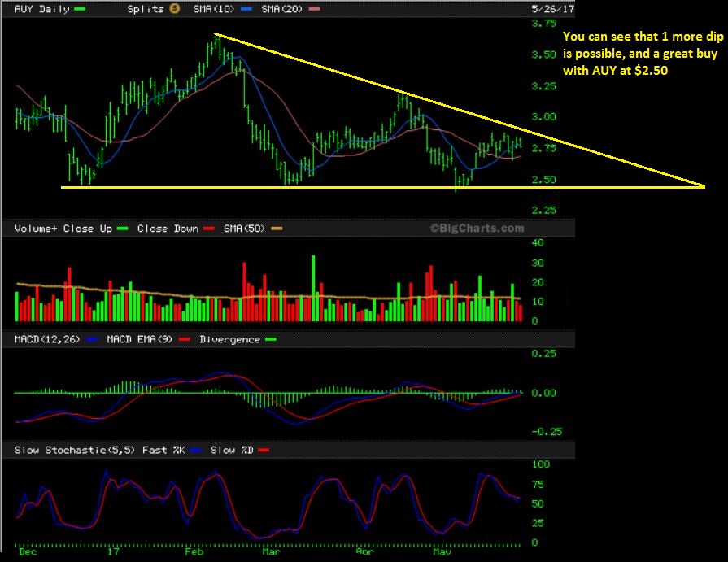728x562 pixels.
Task: Click the SMA(50) label
Action: point(244,229)
